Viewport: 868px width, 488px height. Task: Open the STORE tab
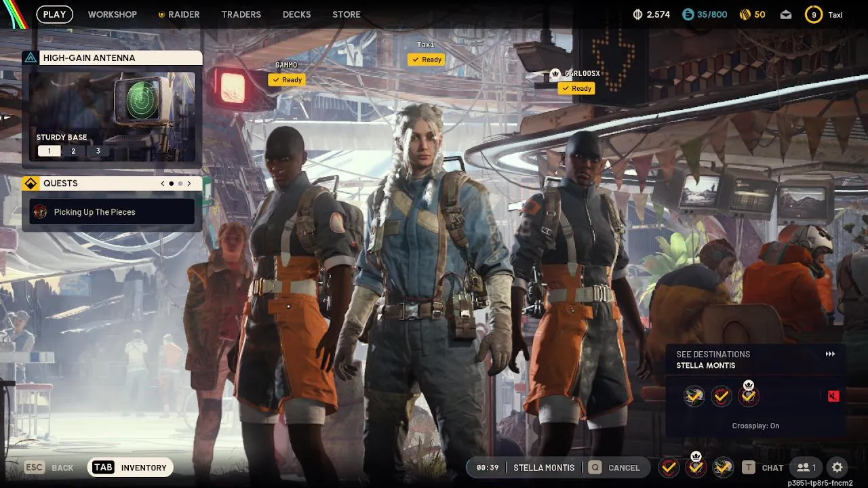click(347, 14)
